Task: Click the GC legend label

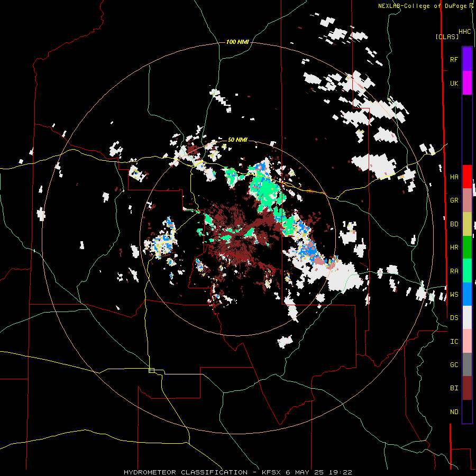Action: pos(454,365)
